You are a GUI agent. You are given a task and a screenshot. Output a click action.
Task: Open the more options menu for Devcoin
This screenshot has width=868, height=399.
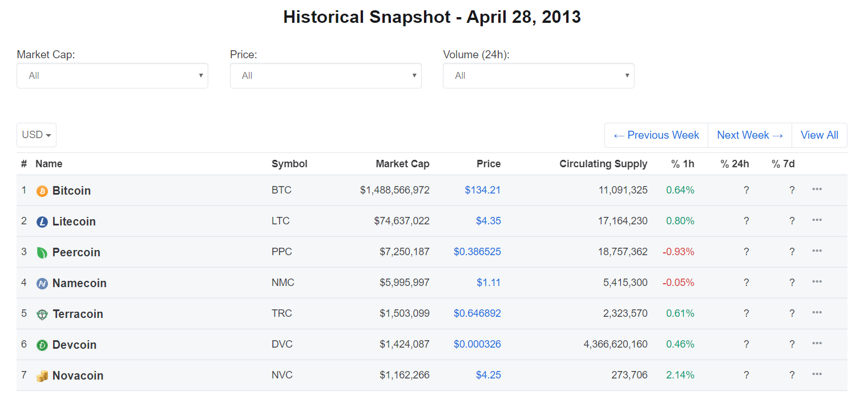tap(817, 343)
